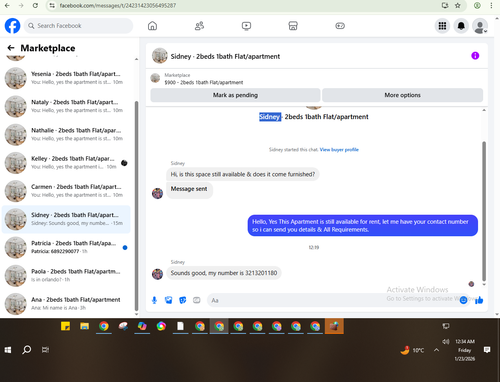Click the chat messages scrollbar
Viewport: 500px width, 382px height.
tap(484, 211)
